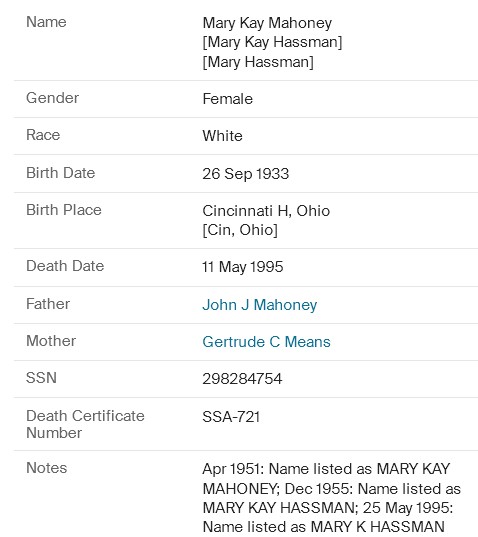Click the alternate birth place Cin, Ohio
Image resolution: width=478 pixels, height=537 pixels.
[240, 230]
